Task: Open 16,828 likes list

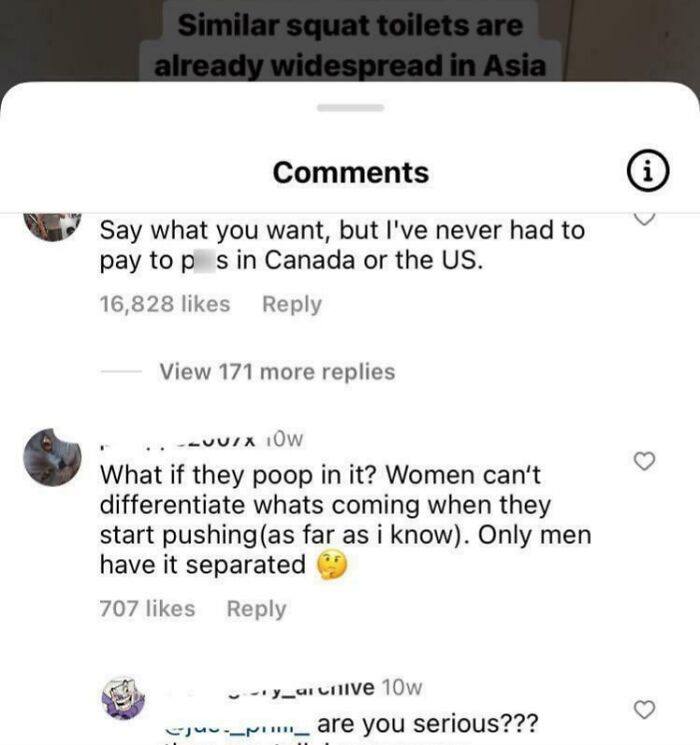Action: click(x=165, y=304)
